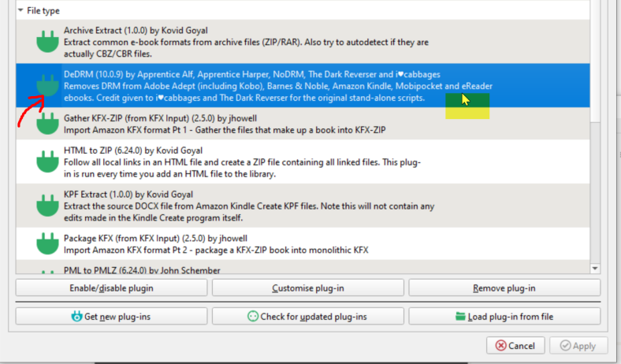
Task: Click the HTML to ZIP plug-in icon
Action: point(47,162)
